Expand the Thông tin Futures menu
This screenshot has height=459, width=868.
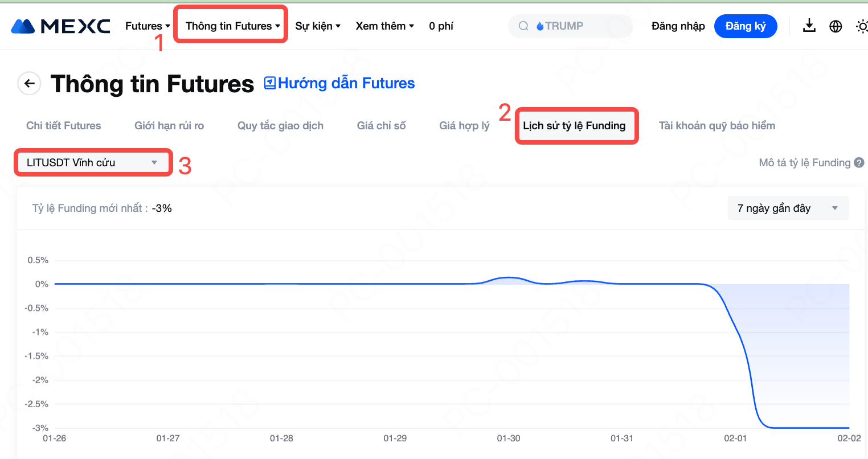[x=232, y=26]
